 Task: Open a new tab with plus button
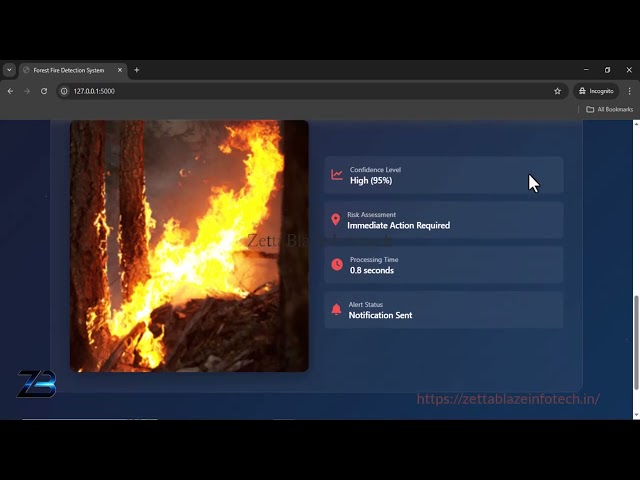point(137,70)
